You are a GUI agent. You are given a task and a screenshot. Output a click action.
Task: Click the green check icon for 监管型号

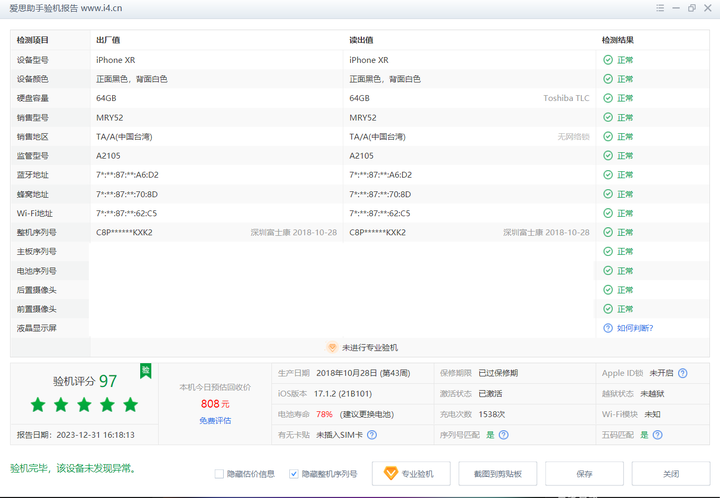click(608, 156)
